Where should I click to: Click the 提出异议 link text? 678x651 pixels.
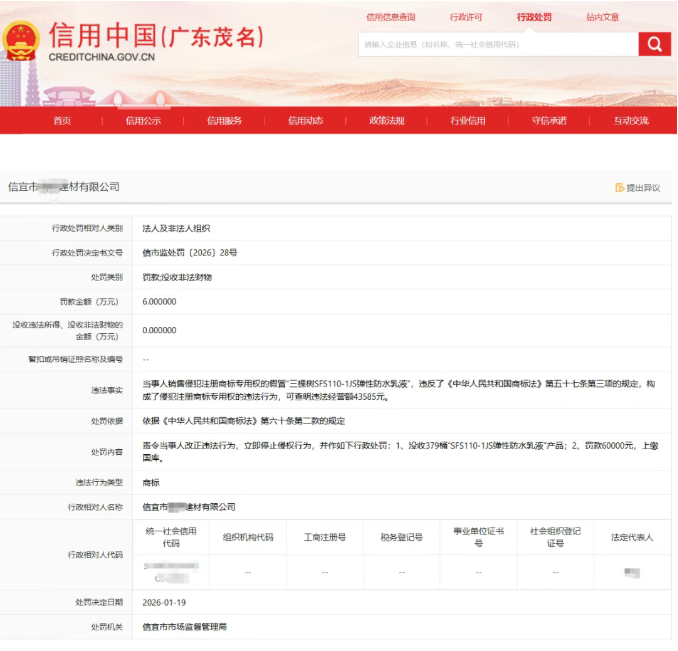[643, 188]
